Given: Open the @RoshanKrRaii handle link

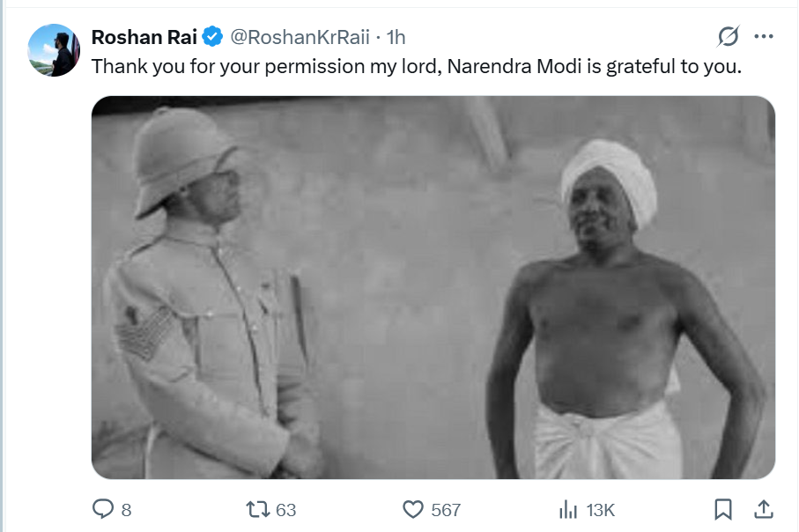Looking at the screenshot, I should pyautogui.click(x=300, y=37).
